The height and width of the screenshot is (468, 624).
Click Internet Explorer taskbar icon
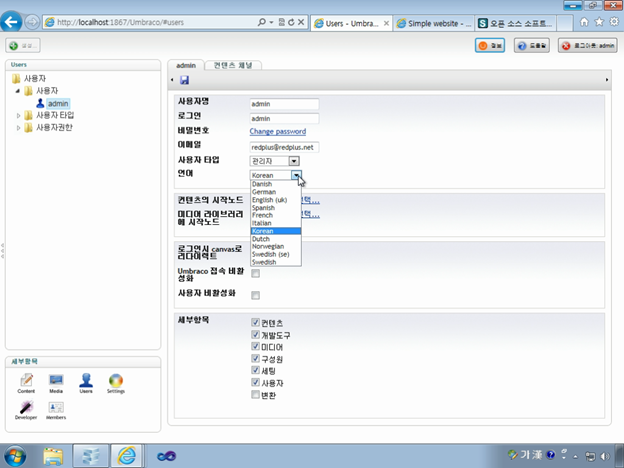pos(127,456)
